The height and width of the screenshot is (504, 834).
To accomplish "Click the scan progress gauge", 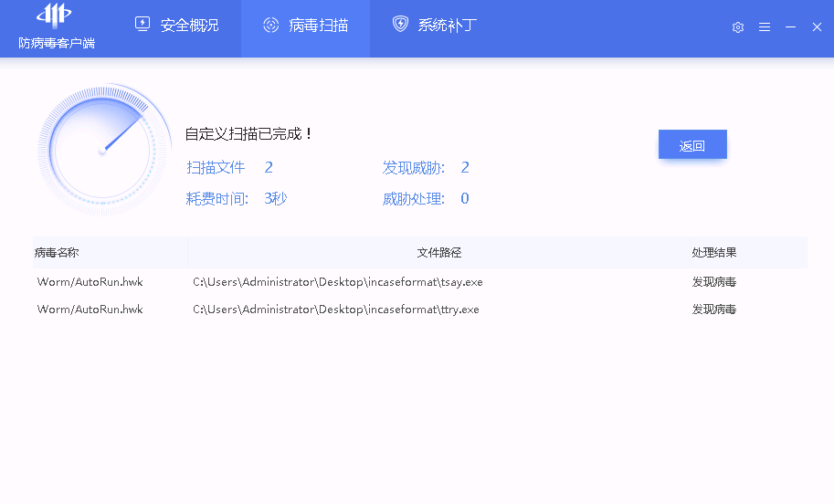I will [104, 150].
